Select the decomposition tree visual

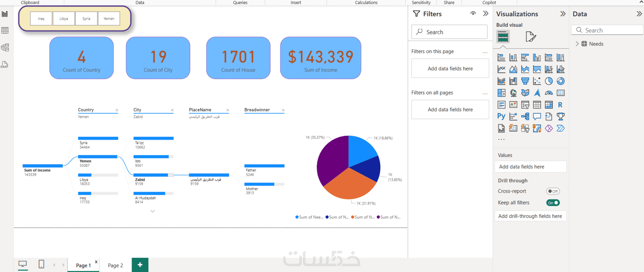click(x=525, y=116)
